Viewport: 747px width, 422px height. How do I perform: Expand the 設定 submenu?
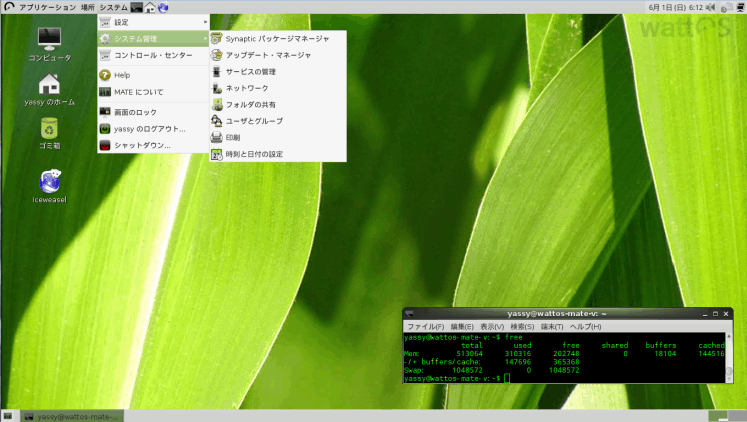pos(153,22)
